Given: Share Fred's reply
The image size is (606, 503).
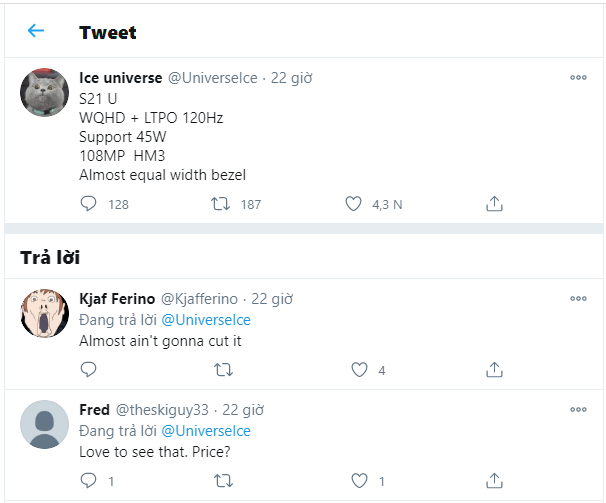Looking at the screenshot, I should point(494,480).
